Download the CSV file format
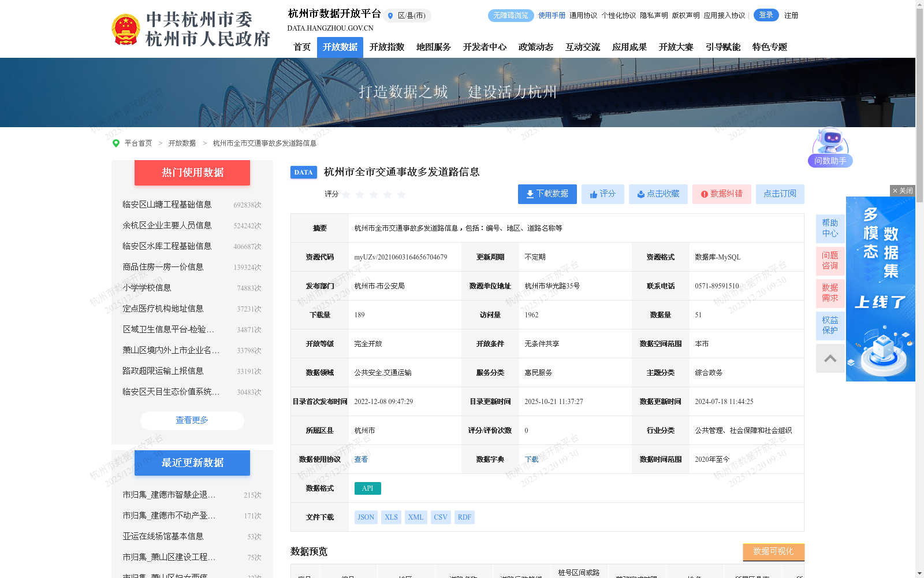 point(441,517)
